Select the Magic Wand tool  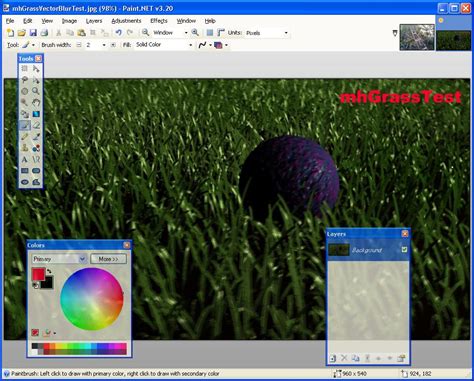(x=24, y=102)
